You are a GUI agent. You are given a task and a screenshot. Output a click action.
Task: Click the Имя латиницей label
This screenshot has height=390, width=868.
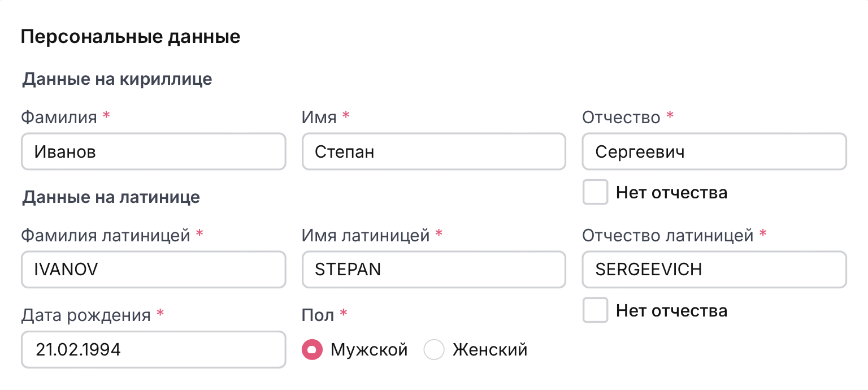(366, 235)
